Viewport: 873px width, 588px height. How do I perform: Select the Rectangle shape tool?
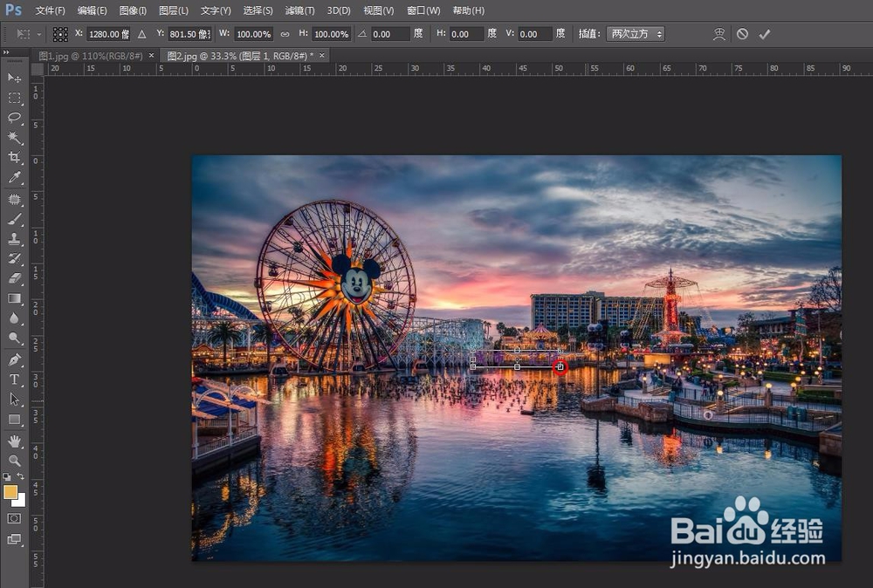pos(15,420)
